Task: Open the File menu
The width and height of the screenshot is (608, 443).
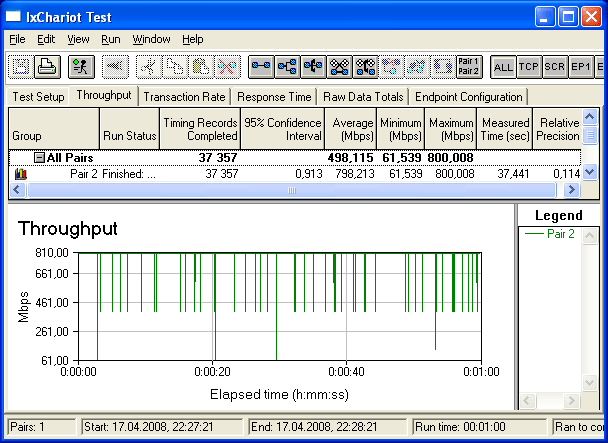Action: 17,39
